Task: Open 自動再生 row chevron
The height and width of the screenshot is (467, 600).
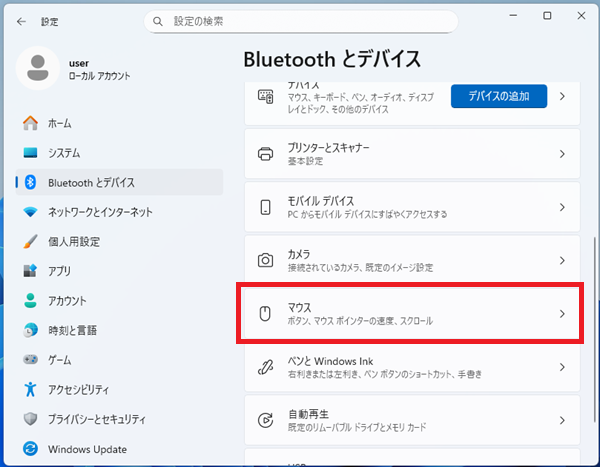Action: click(x=562, y=420)
